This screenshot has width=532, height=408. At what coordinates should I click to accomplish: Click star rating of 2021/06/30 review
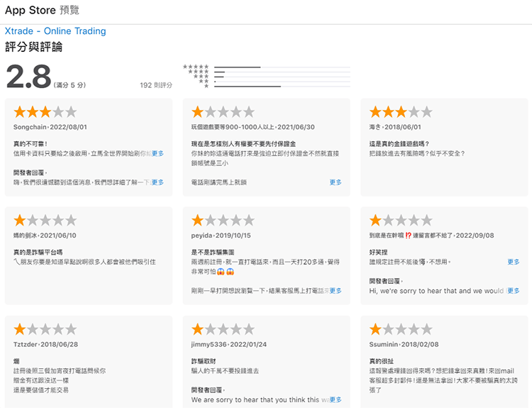coord(223,112)
